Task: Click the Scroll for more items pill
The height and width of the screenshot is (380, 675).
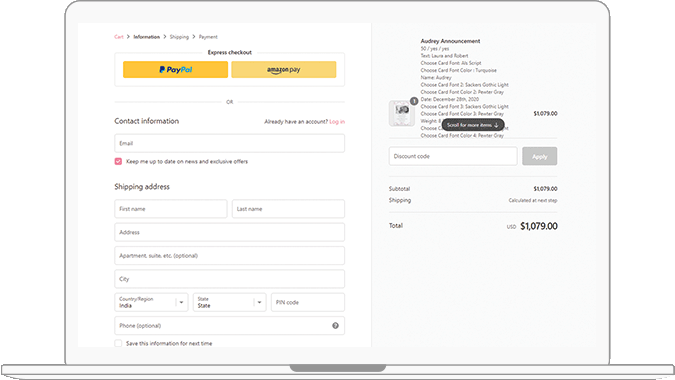Action: (473, 125)
